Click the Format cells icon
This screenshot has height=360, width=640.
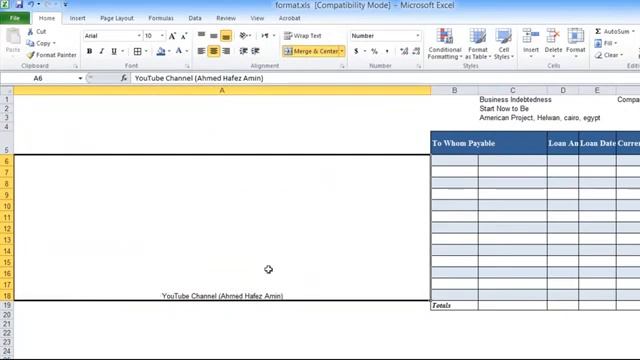[x=576, y=37]
